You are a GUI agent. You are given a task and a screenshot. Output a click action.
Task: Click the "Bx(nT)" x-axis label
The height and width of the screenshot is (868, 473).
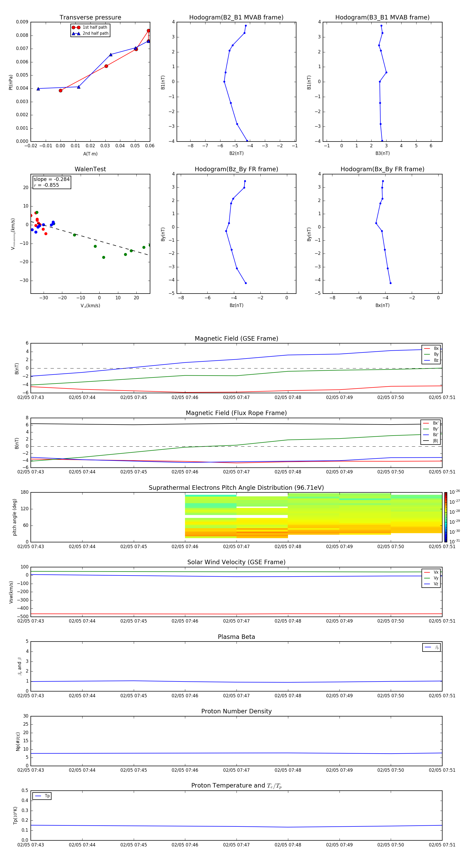(x=382, y=305)
